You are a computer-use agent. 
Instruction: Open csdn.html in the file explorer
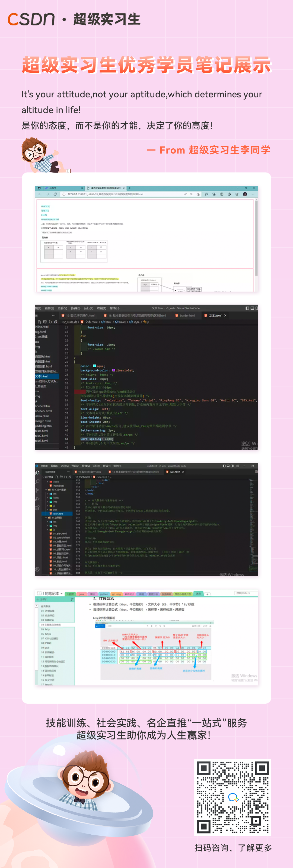(58, 514)
